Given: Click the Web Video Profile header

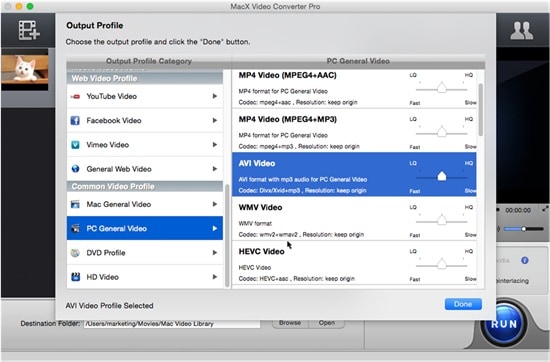Looking at the screenshot, I should 145,78.
